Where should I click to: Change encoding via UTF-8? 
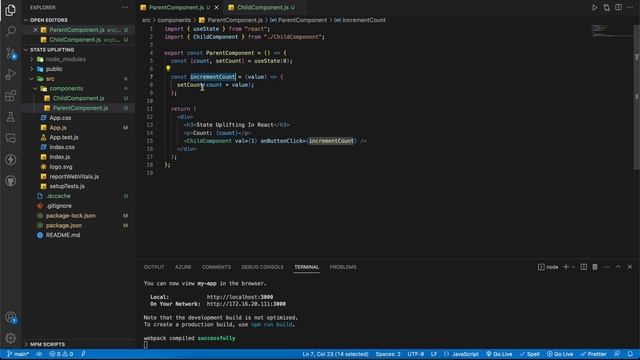coord(416,354)
